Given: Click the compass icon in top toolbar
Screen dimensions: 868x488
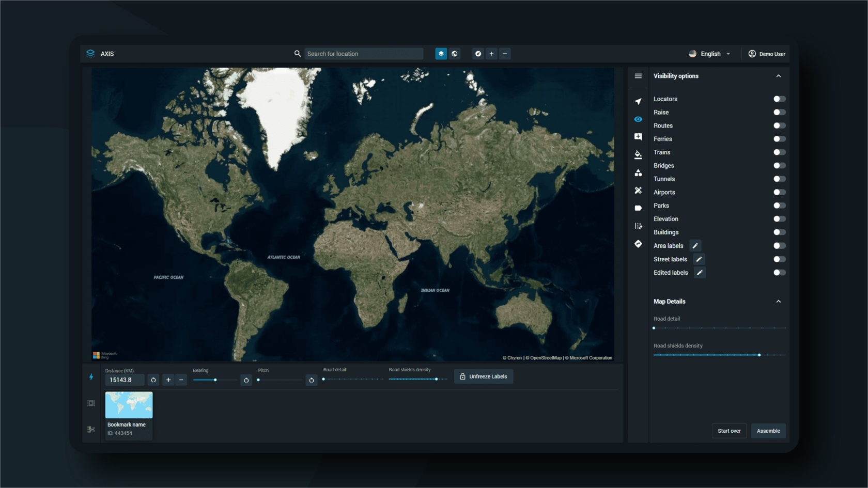Looking at the screenshot, I should click(x=478, y=54).
